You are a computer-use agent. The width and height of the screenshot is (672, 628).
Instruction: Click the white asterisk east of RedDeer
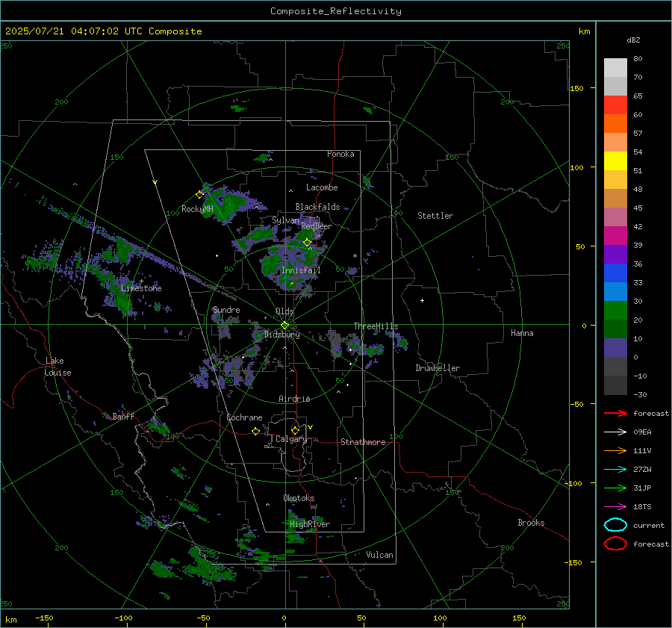[x=355, y=256]
